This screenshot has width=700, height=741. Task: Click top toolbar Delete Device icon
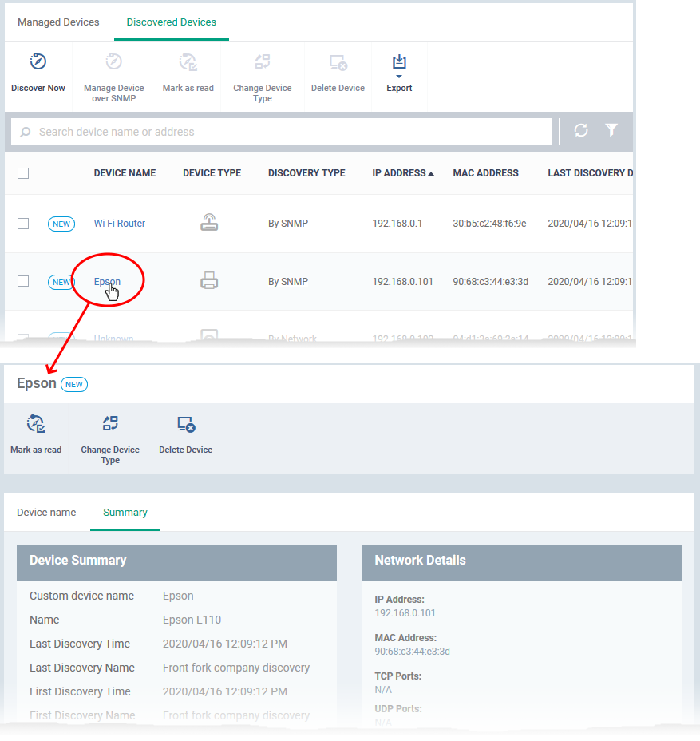click(x=338, y=62)
